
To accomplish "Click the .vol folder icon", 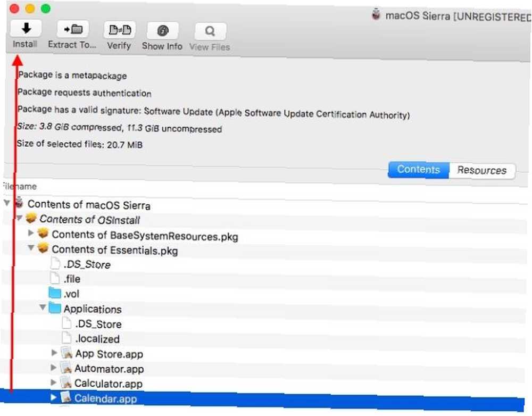I will (55, 293).
